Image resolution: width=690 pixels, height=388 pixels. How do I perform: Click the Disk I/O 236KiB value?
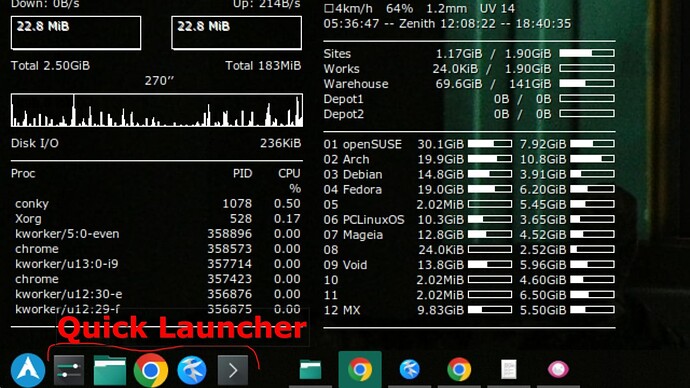pyautogui.click(x=280, y=143)
